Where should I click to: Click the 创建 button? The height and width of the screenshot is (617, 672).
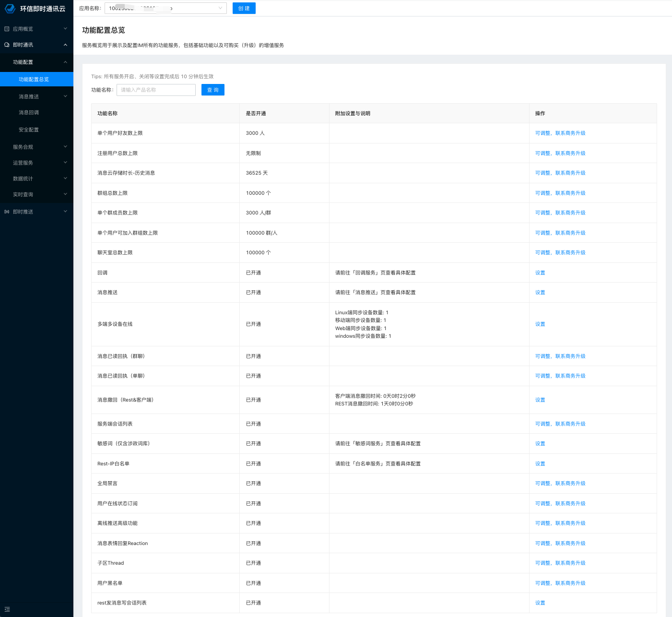coord(244,8)
